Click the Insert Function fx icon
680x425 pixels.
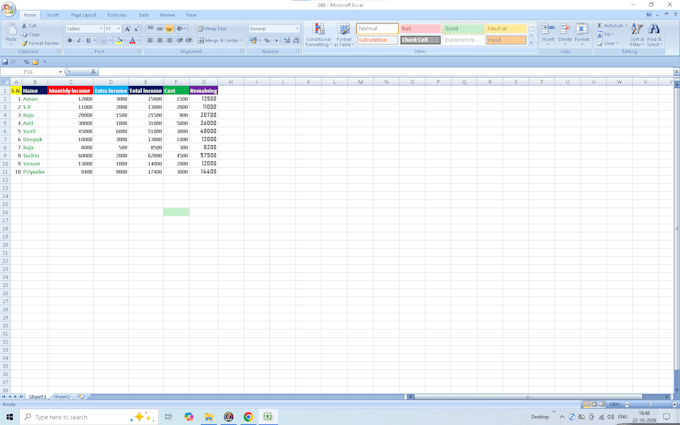pos(93,72)
